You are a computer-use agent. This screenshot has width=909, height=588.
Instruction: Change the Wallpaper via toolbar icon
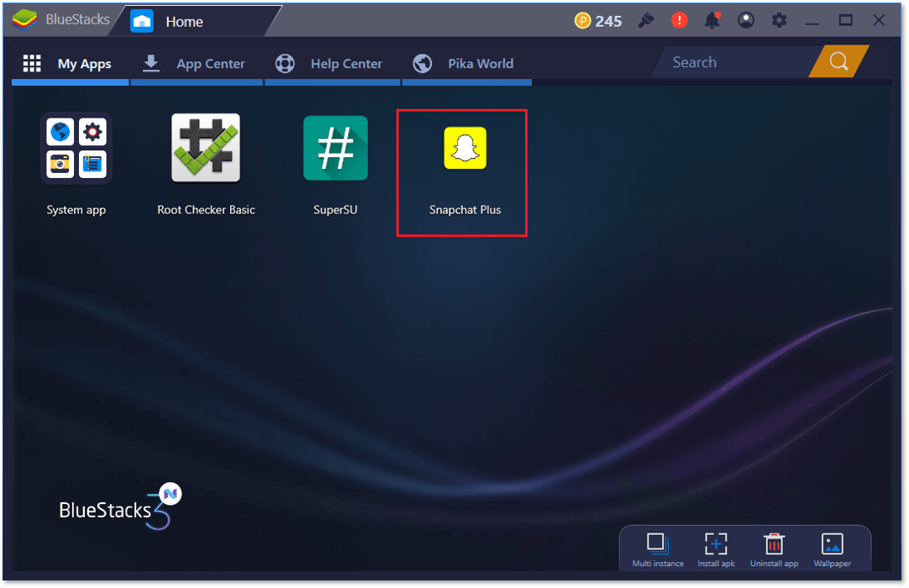833,544
